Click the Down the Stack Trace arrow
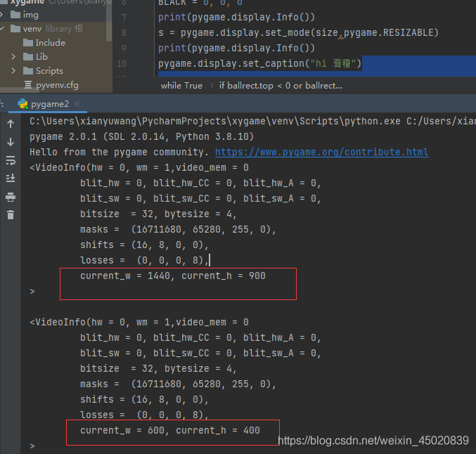 tap(11, 142)
